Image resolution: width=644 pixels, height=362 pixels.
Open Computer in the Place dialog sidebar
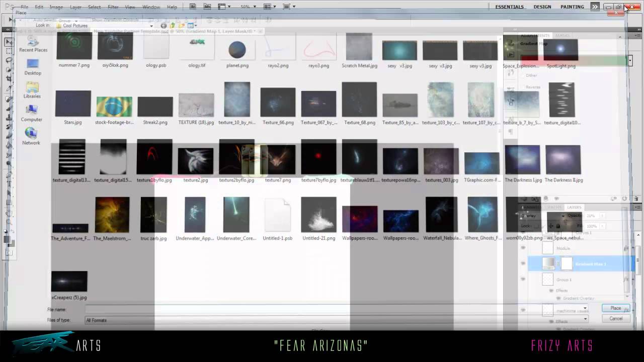pos(32,114)
